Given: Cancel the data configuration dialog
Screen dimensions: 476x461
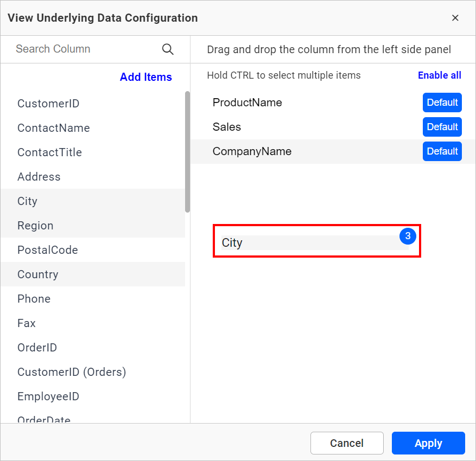Looking at the screenshot, I should coord(347,443).
